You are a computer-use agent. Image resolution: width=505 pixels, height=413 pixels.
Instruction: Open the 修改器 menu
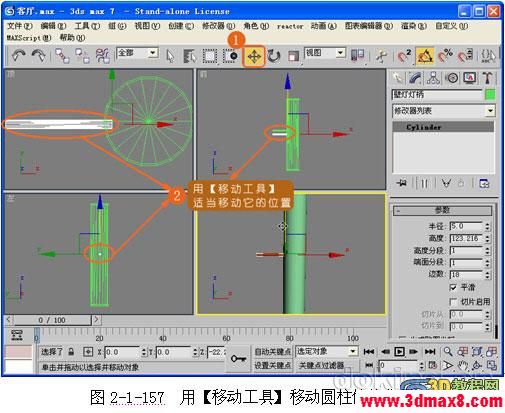[218, 26]
